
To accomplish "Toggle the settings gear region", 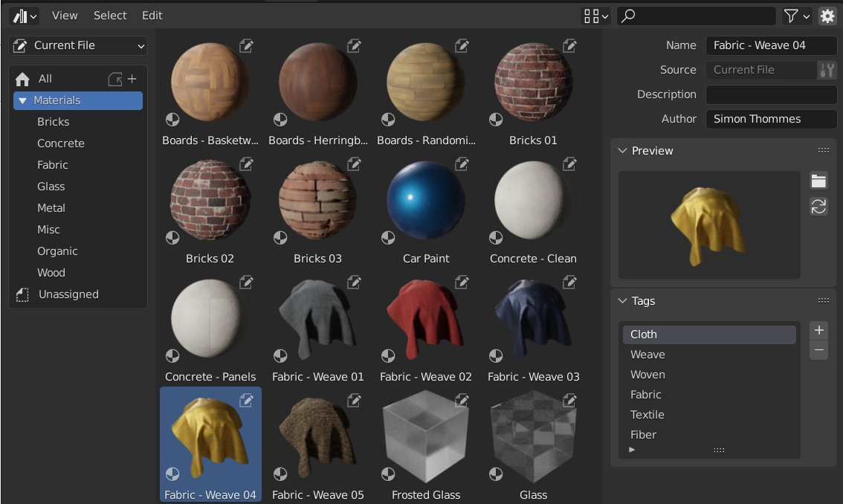I will (x=827, y=16).
